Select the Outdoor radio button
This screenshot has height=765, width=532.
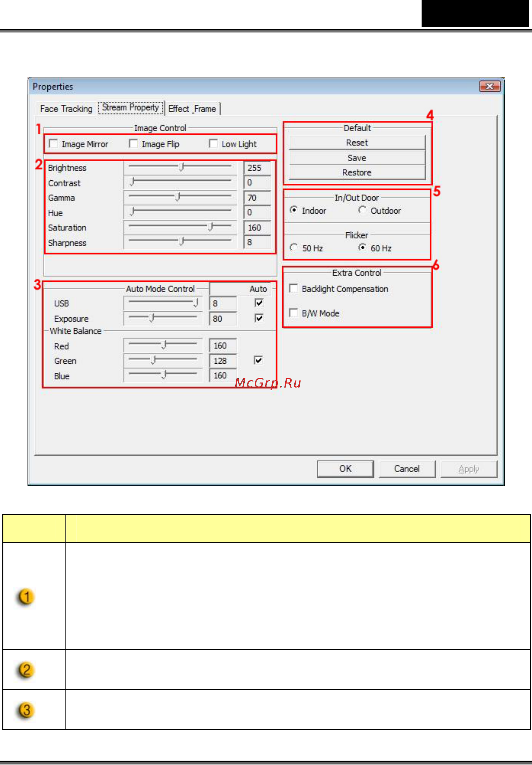click(362, 210)
